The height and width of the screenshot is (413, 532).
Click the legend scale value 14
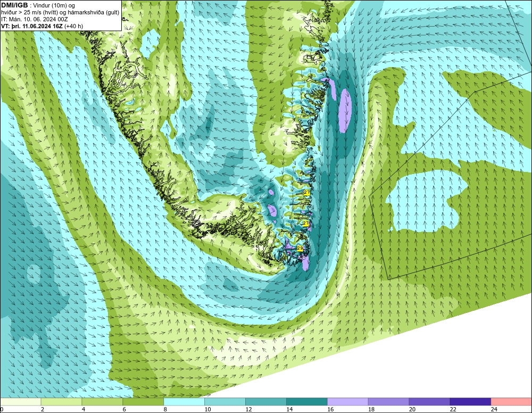[289, 409]
